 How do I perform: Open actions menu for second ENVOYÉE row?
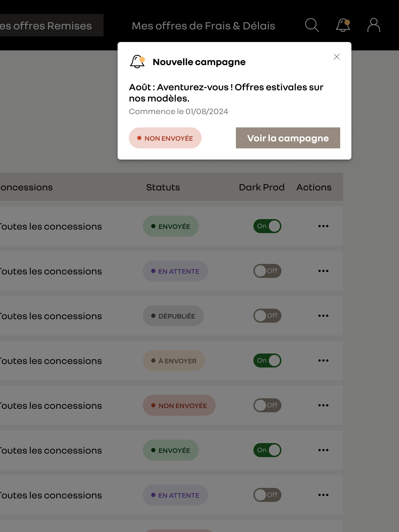323,450
